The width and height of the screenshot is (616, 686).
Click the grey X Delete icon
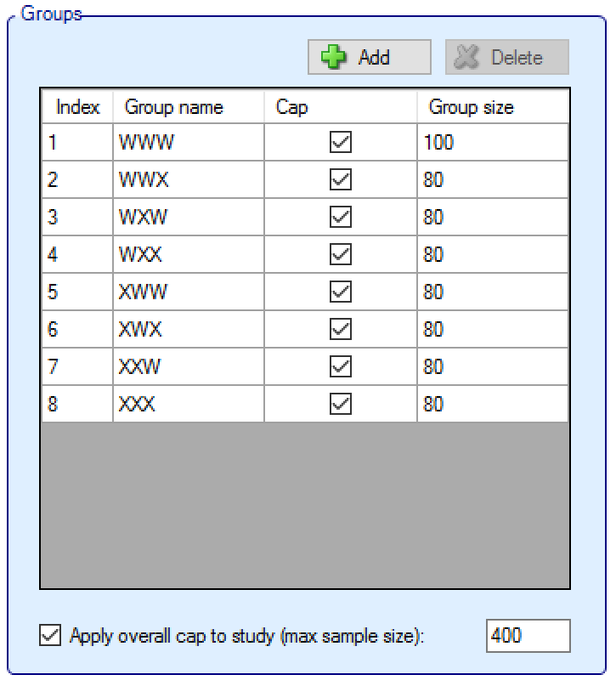(466, 58)
